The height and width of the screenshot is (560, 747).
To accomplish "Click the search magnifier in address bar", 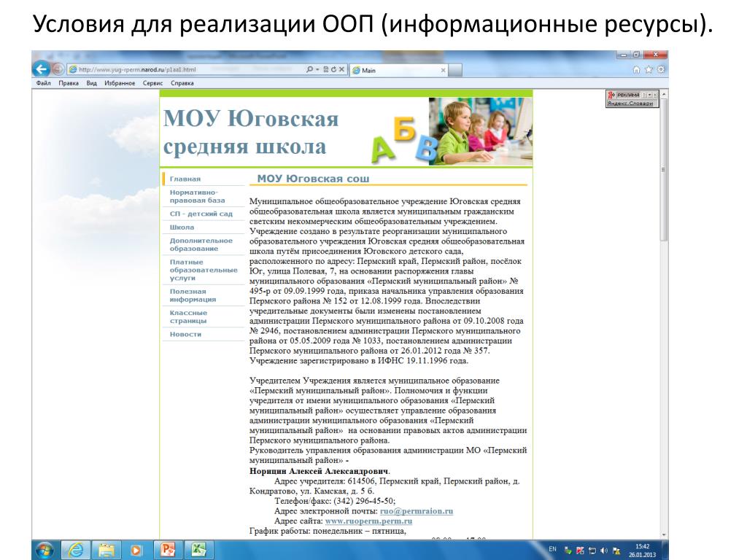I will coord(309,69).
